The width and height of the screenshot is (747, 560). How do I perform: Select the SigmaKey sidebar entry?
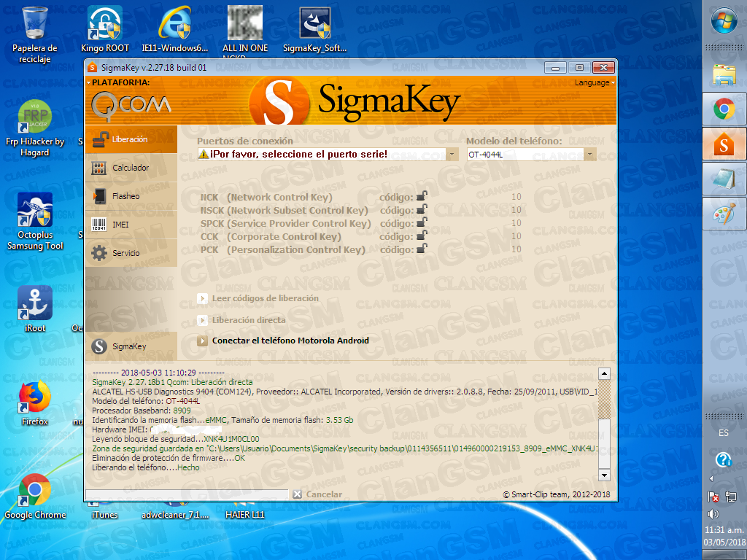(131, 346)
